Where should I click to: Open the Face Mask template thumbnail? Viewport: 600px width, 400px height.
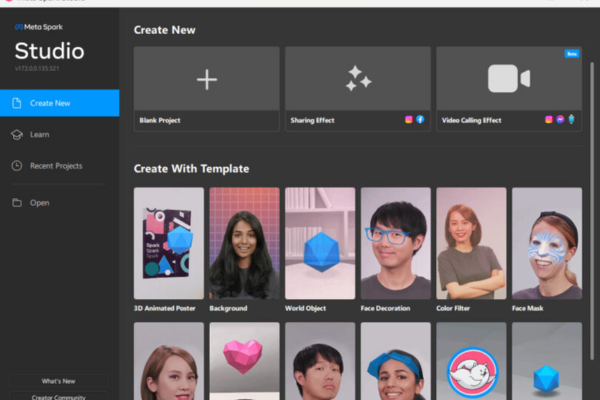pyautogui.click(x=547, y=243)
